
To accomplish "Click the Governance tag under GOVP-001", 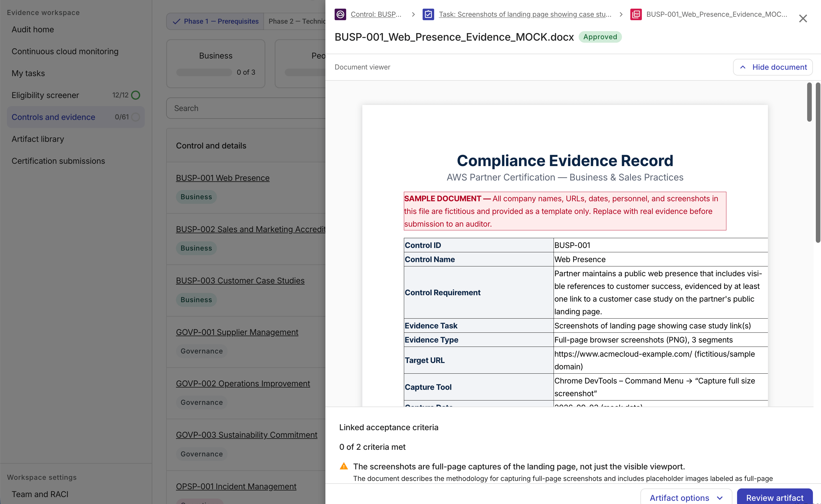I will [x=202, y=351].
